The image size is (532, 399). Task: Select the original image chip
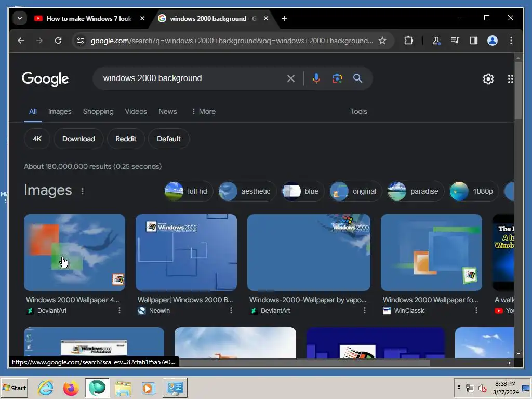pyautogui.click(x=355, y=191)
